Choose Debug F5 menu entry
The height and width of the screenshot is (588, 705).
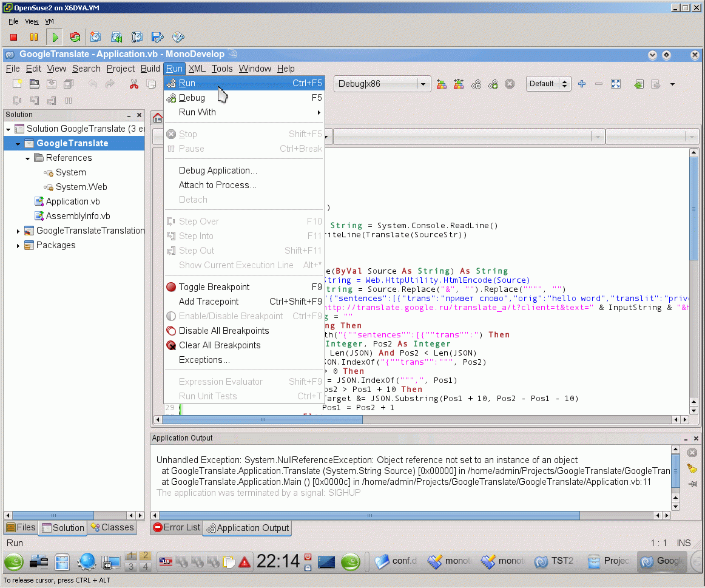pos(244,98)
